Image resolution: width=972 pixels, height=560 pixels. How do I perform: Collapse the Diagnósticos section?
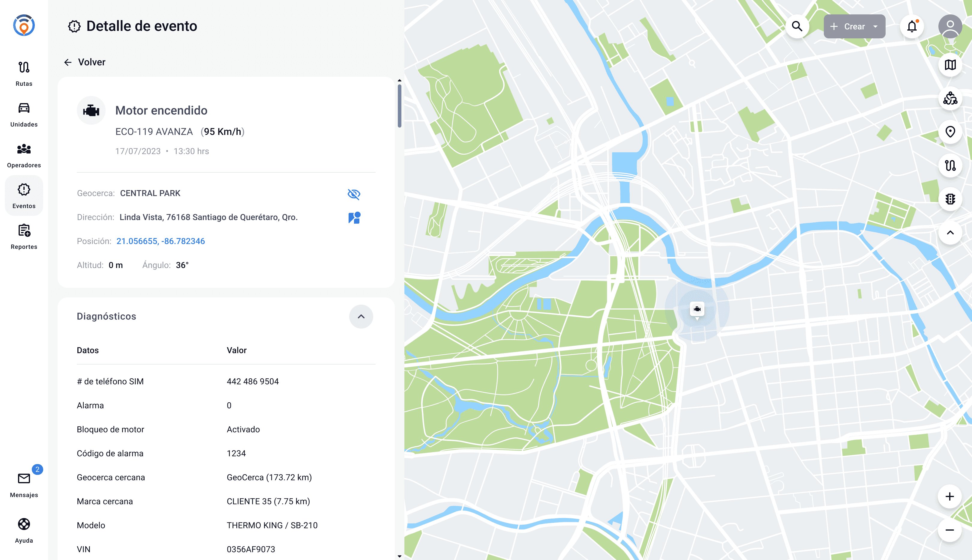(x=361, y=317)
